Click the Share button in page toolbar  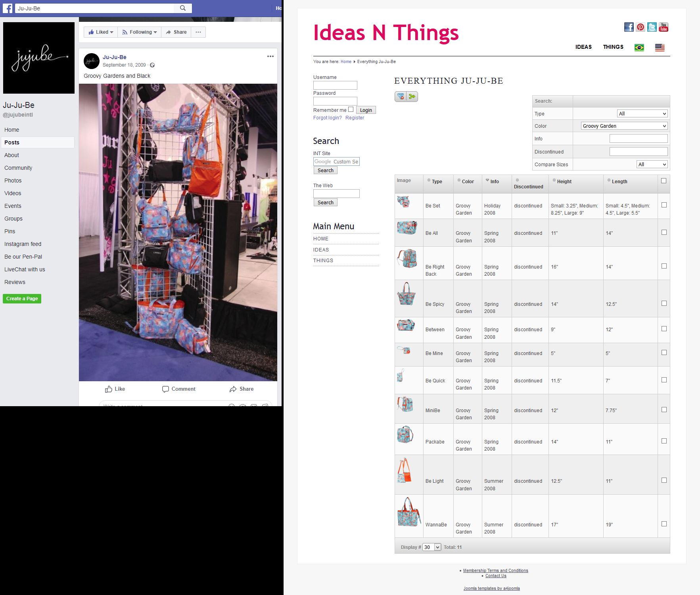176,32
